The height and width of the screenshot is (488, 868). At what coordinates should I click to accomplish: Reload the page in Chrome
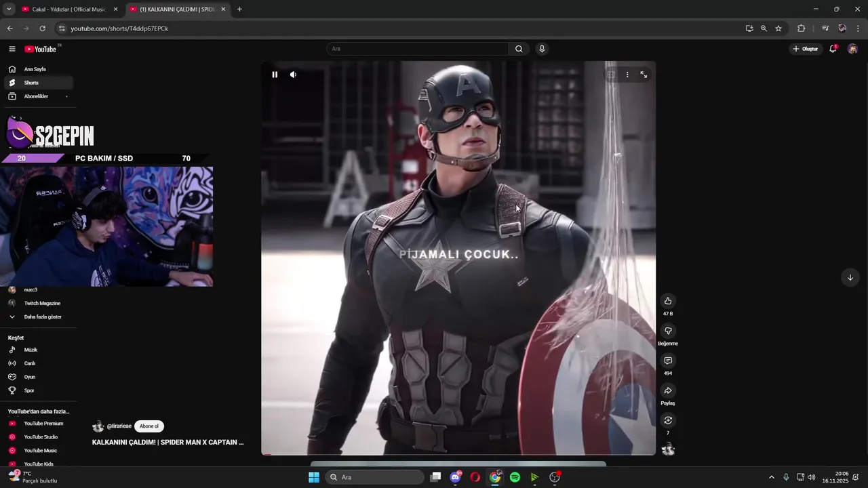[x=42, y=28]
